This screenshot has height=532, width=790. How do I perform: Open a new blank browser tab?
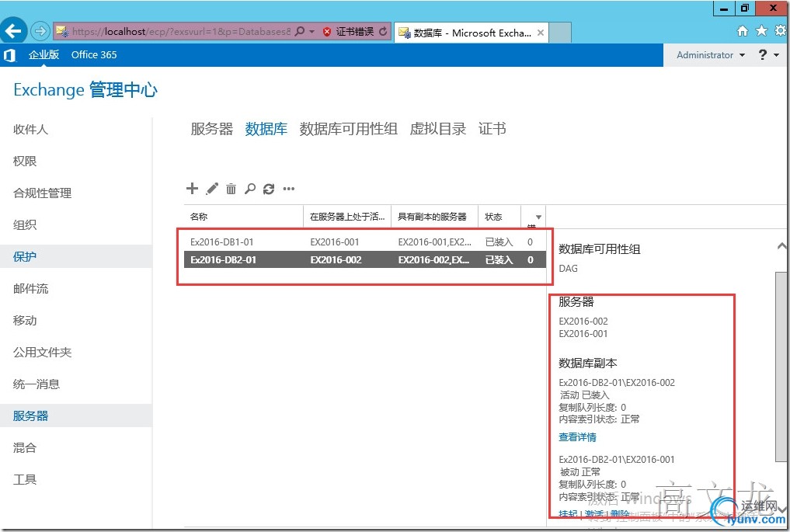(x=560, y=33)
